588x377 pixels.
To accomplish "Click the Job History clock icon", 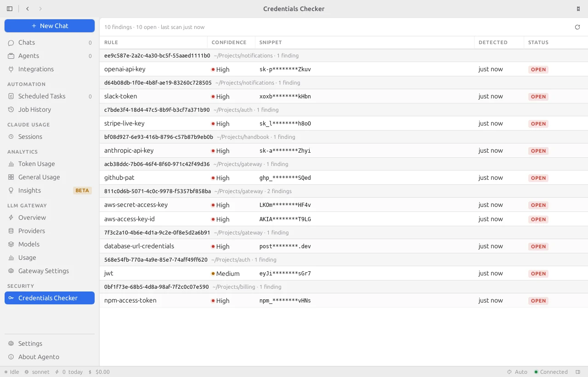I will point(11,109).
